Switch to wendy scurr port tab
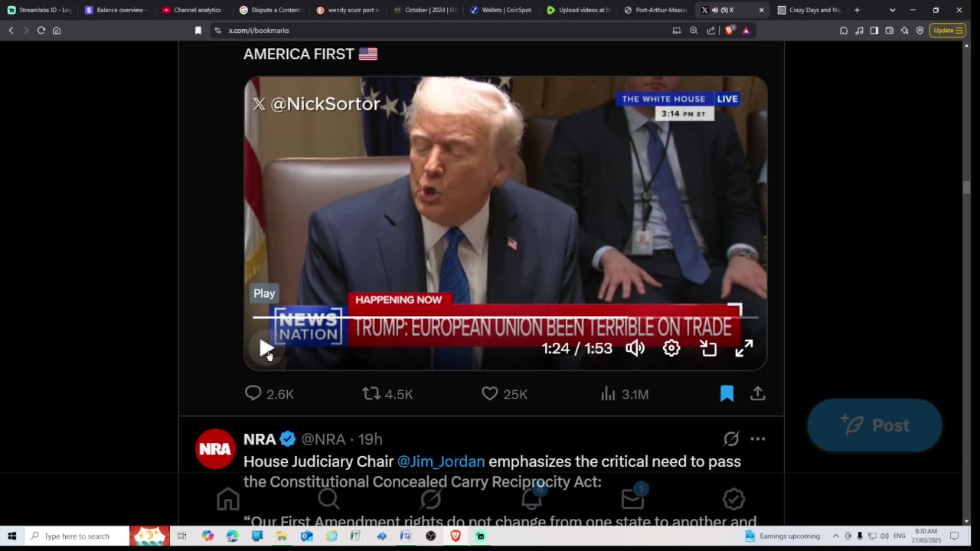The width and height of the screenshot is (980, 551). (348, 10)
